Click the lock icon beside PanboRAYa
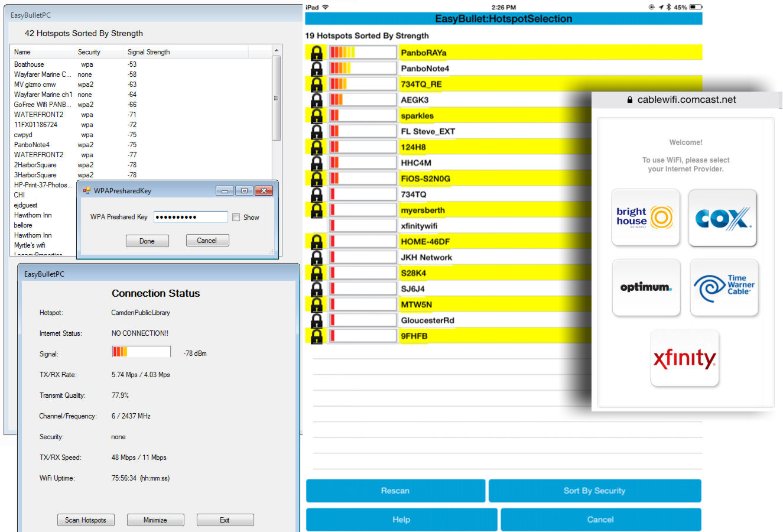 [317, 53]
